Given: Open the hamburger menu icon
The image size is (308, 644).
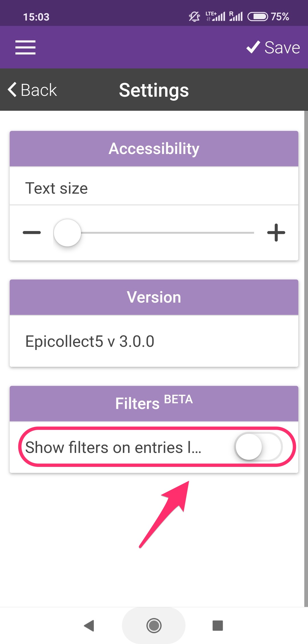Looking at the screenshot, I should tap(25, 47).
